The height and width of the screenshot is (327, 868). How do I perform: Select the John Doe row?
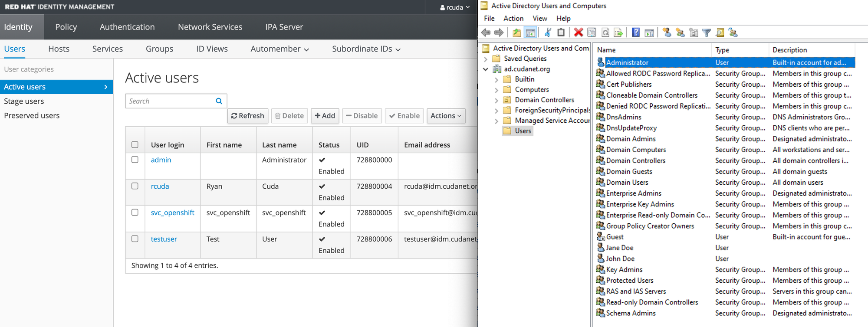(x=725, y=258)
